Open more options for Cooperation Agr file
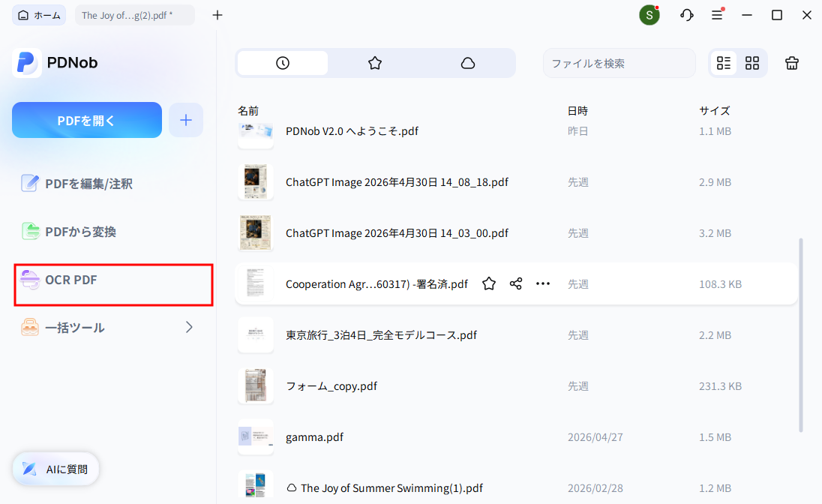 (542, 283)
